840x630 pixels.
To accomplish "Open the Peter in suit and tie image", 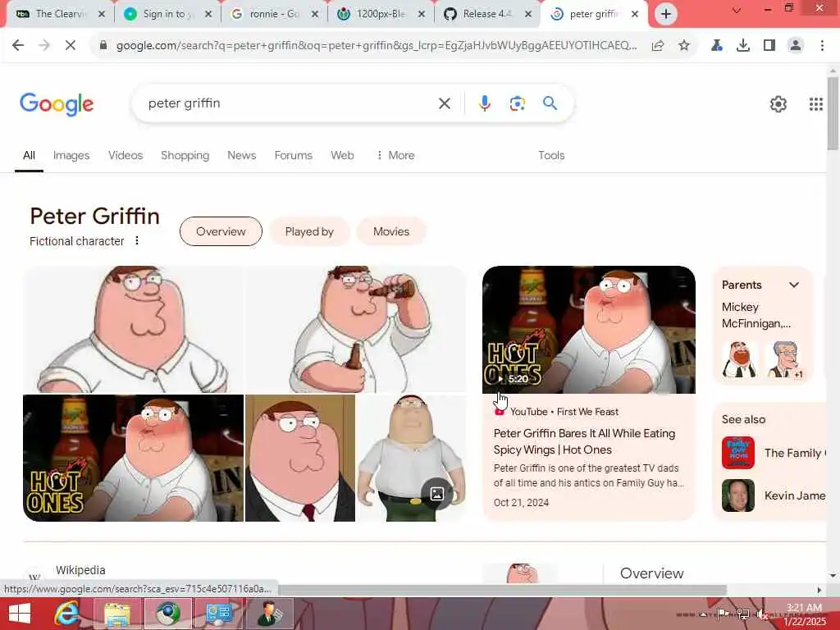I will tap(300, 458).
